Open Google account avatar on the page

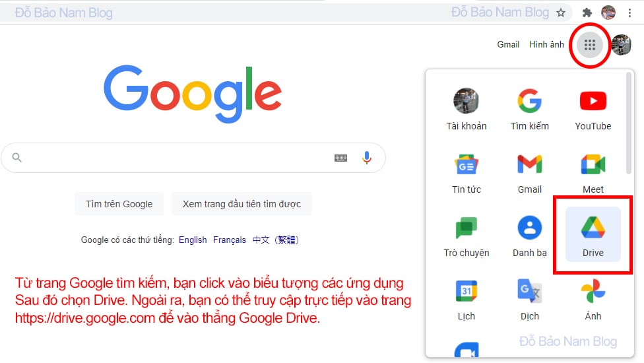[x=622, y=44]
